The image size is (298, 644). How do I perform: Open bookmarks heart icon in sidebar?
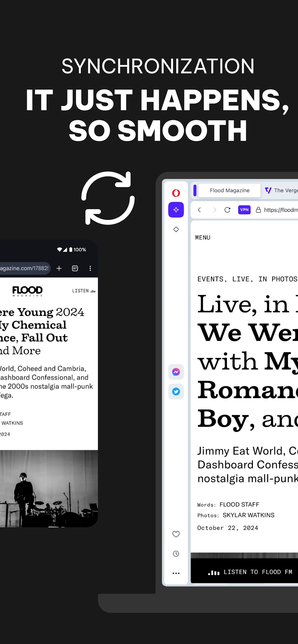tap(176, 534)
